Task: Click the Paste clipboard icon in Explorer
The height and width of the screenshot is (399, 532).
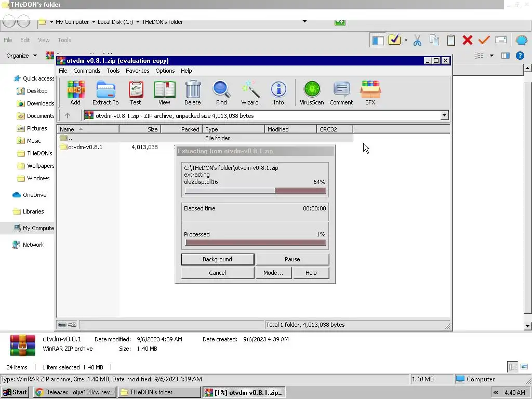Action: point(451,40)
